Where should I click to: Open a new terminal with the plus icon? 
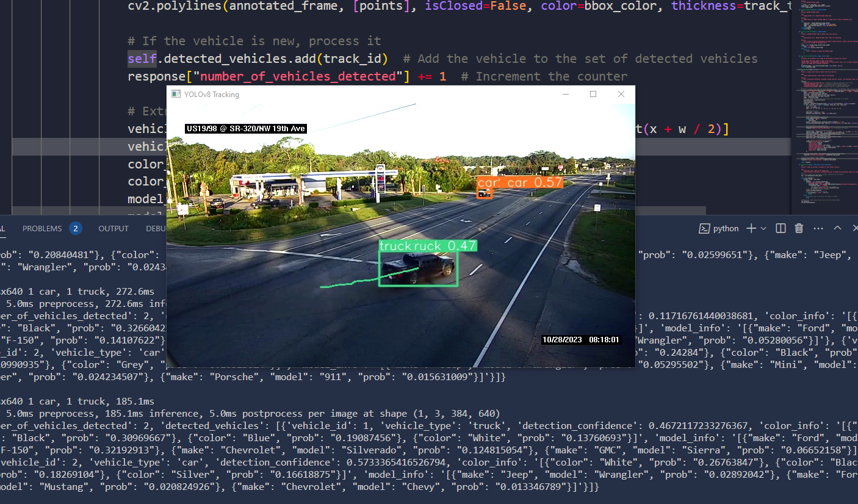(751, 228)
